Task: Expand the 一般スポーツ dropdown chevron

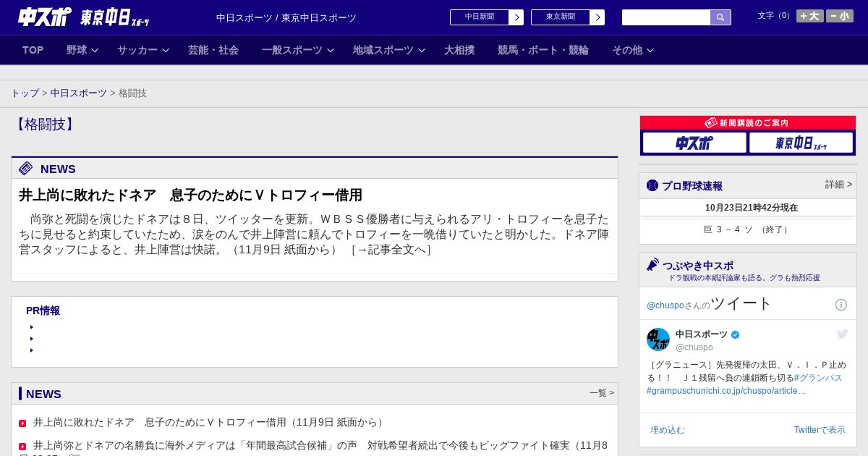Action: [331, 50]
